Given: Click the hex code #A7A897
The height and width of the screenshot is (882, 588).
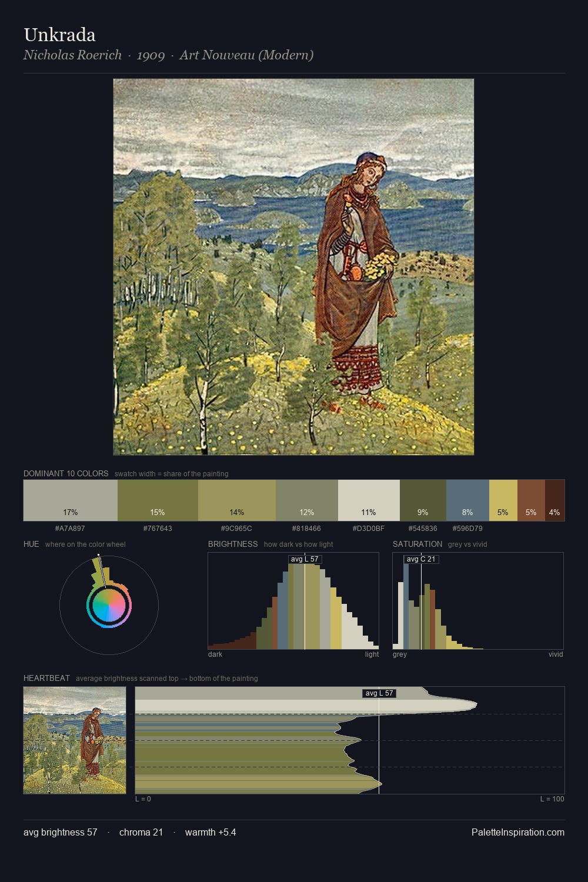Looking at the screenshot, I should tap(70, 529).
